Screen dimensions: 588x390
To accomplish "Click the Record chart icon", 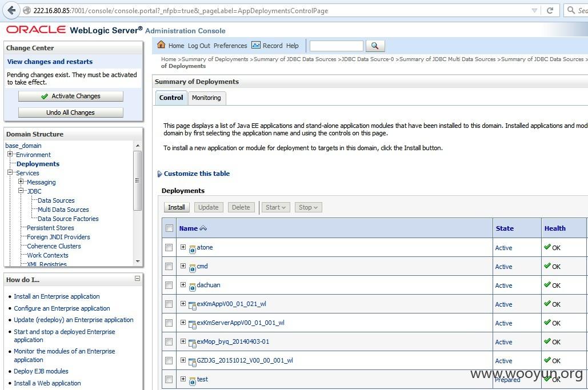I will pos(256,45).
